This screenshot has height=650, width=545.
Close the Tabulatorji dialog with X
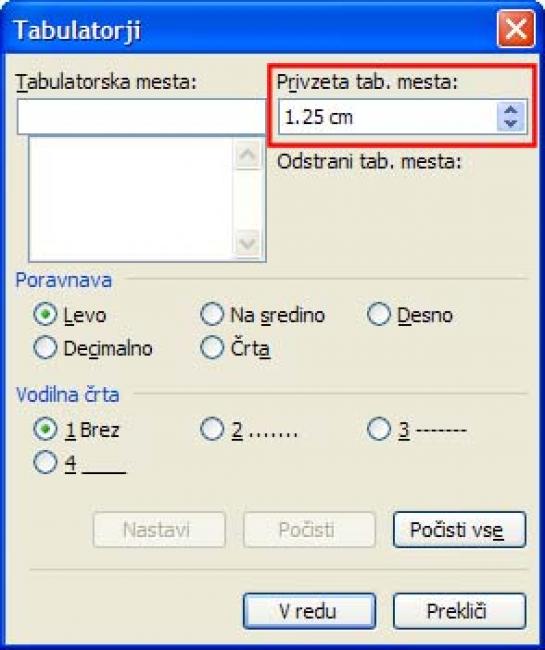[x=516, y=29]
